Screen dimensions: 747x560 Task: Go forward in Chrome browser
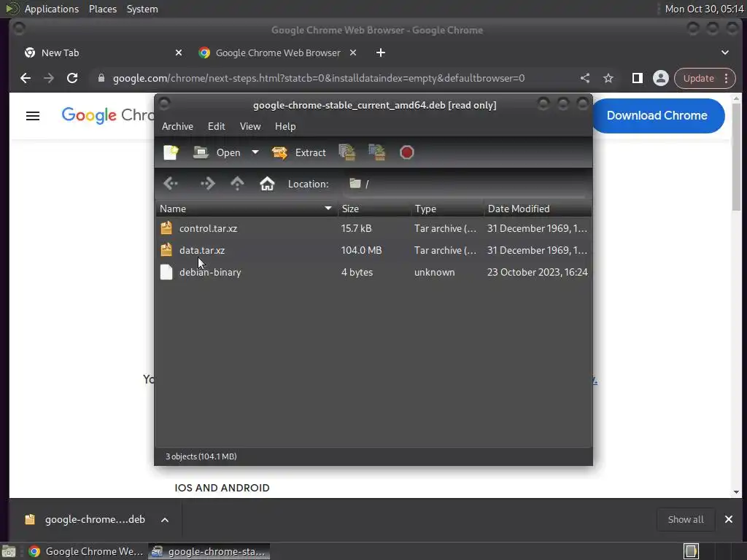(49, 78)
